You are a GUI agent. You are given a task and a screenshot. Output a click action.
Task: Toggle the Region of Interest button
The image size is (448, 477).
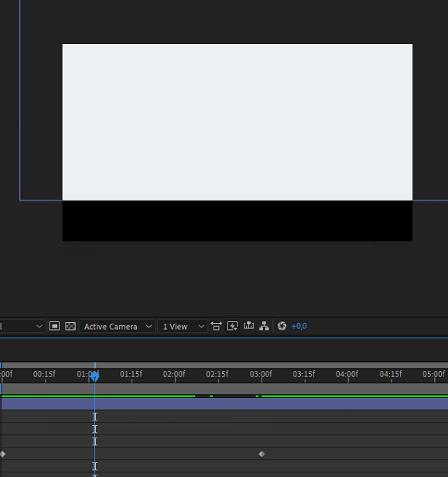tap(54, 326)
